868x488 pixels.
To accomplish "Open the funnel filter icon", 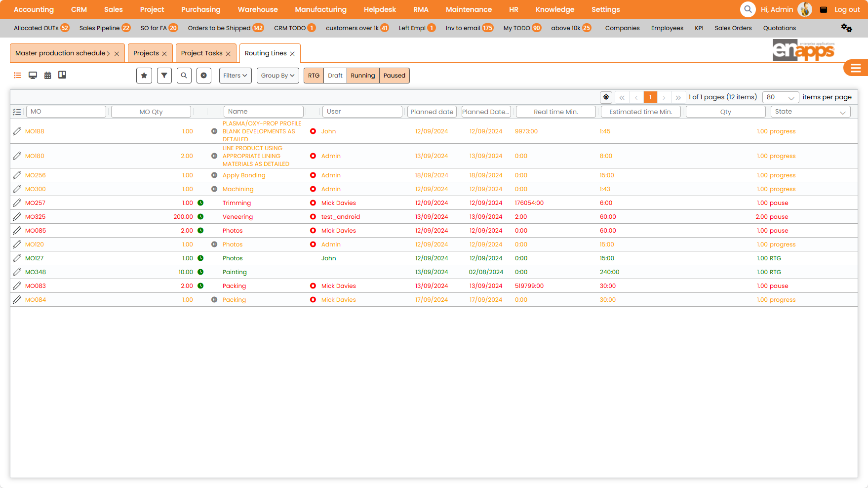I will (164, 75).
